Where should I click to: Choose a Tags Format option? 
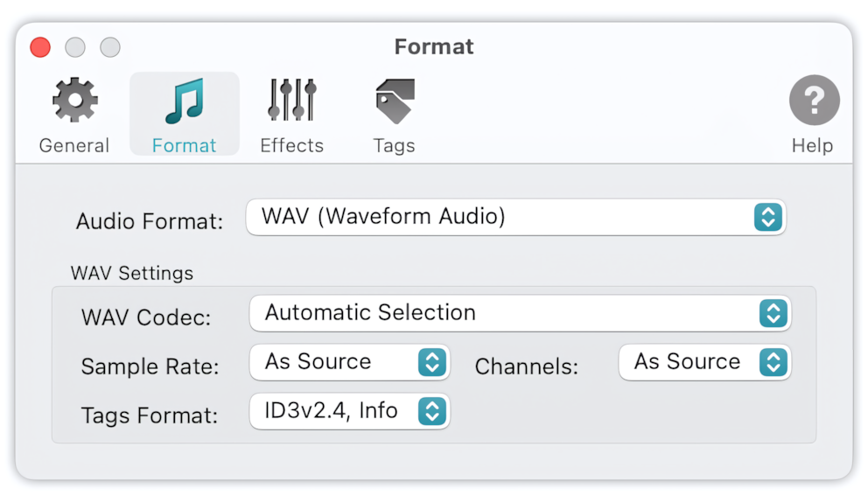coord(349,411)
